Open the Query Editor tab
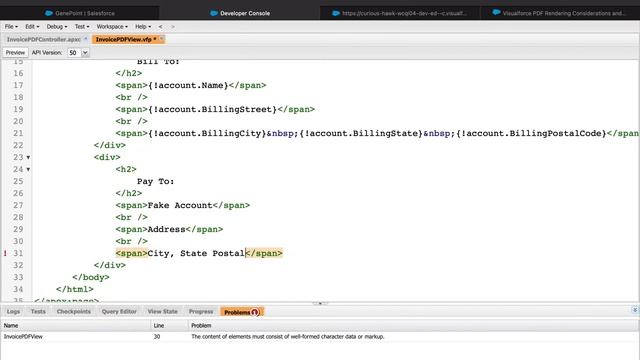Screen dimensions: 640x360 119,311
